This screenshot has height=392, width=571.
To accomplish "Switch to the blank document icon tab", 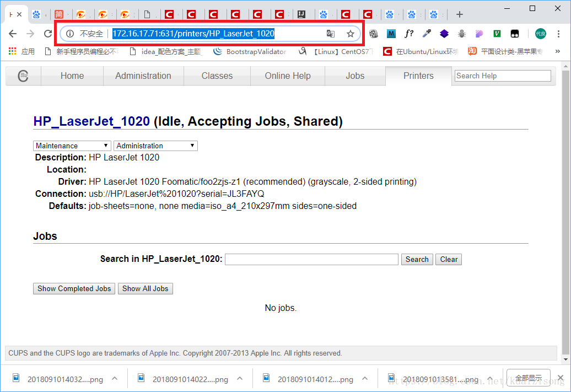I will (x=147, y=14).
